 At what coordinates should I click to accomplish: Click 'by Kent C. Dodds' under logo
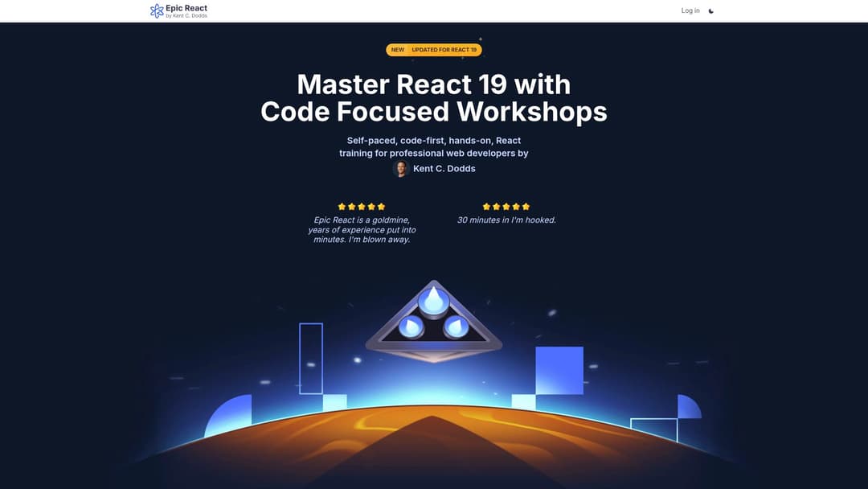[186, 16]
